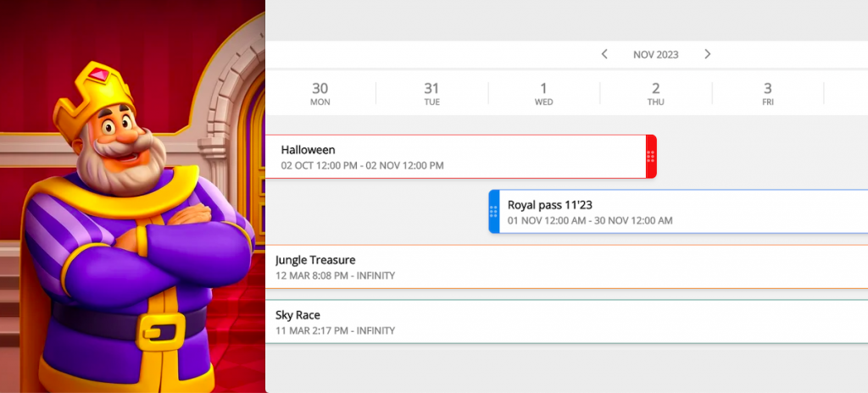868x393 pixels.
Task: Click Jungle Treasure's 12 MAR - INFINITY schedule
Action: point(335,275)
